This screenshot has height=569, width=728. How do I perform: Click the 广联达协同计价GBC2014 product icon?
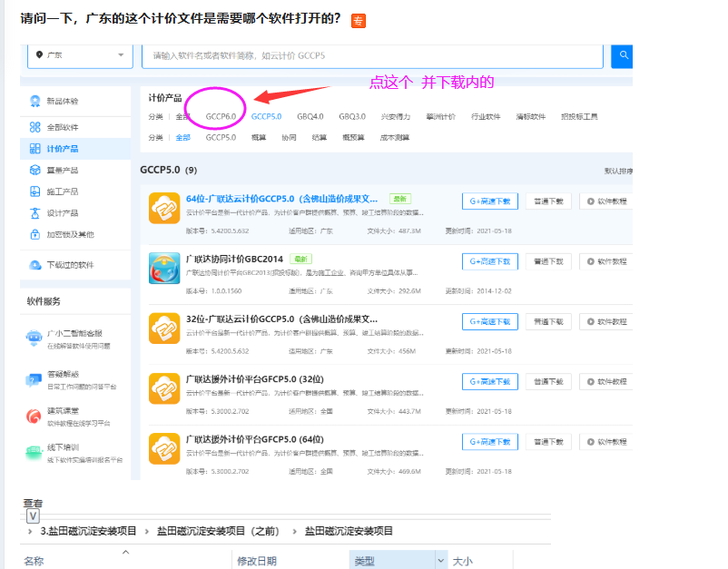pos(164,269)
